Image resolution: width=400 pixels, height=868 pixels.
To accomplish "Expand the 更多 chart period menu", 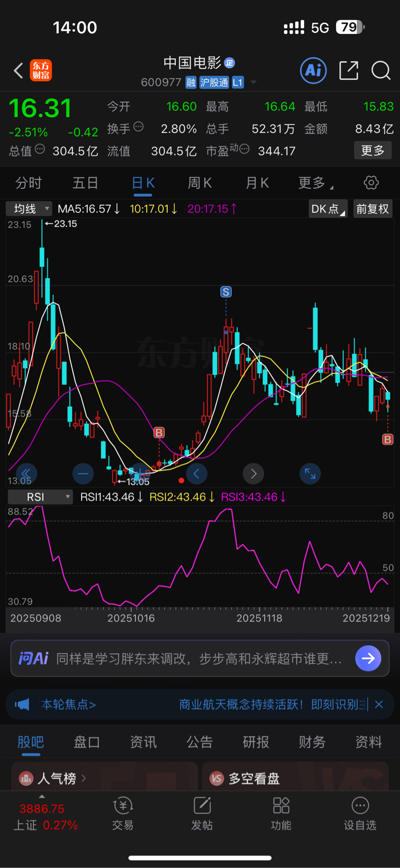I will pos(316,183).
